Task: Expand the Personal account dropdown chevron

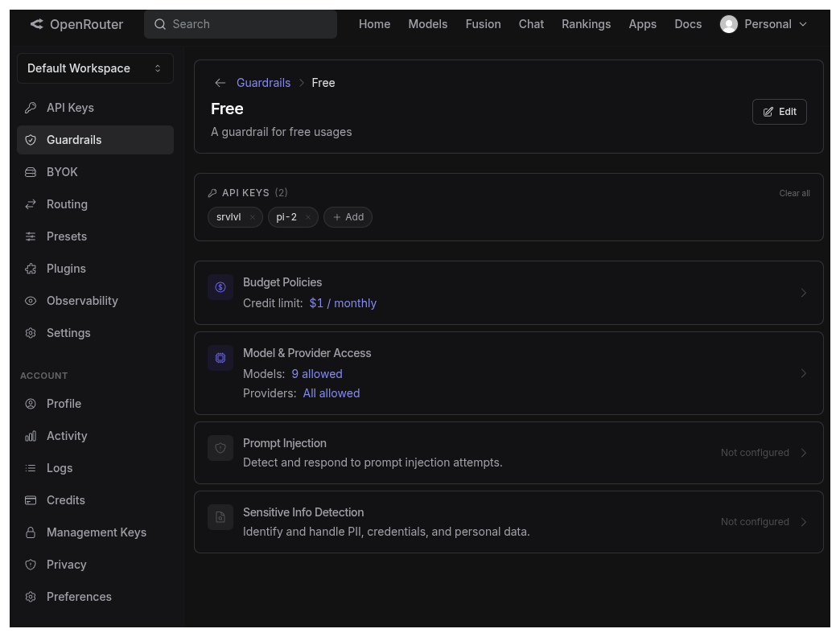Action: click(x=802, y=24)
